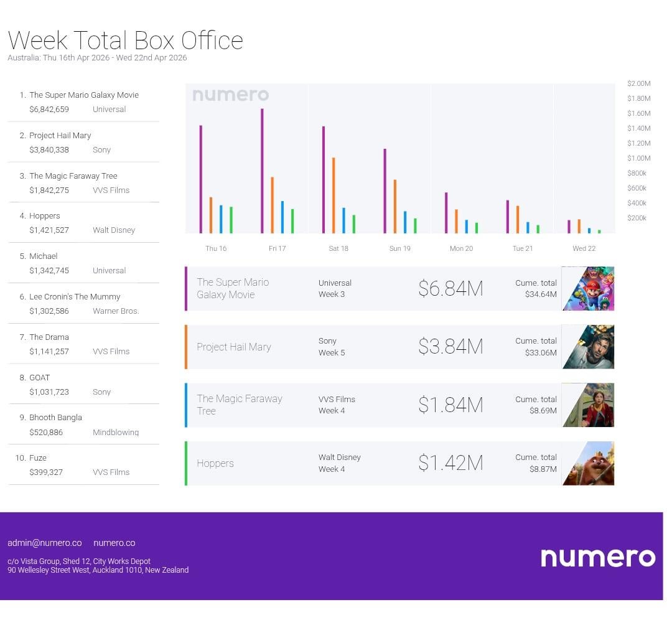Click the Sat 18 orange bar in chart
Screen dimensions: 672x620
334,195
